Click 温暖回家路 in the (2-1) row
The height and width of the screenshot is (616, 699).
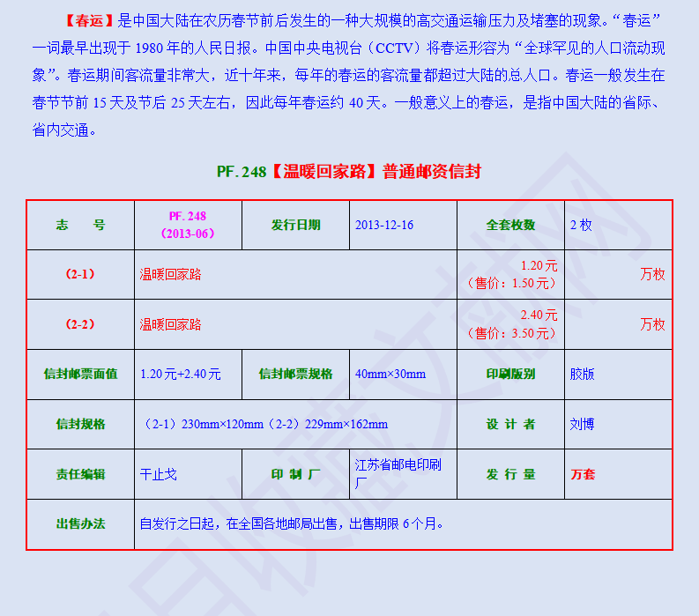170,274
